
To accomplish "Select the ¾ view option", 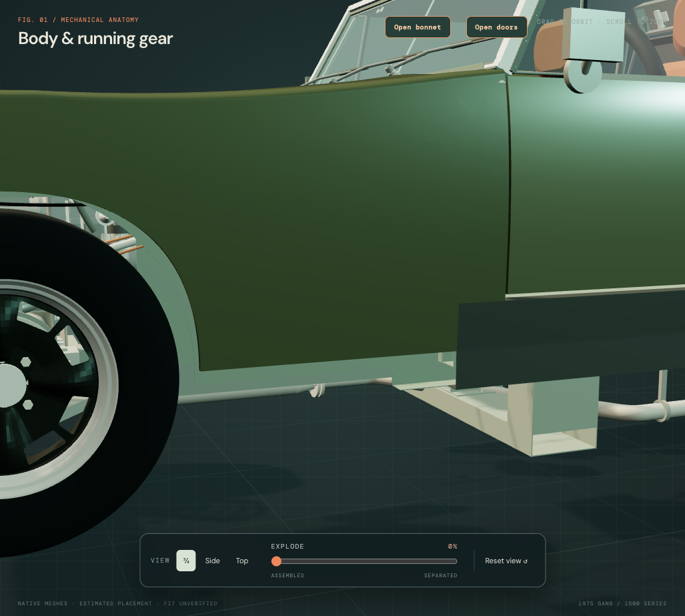I will point(186,561).
